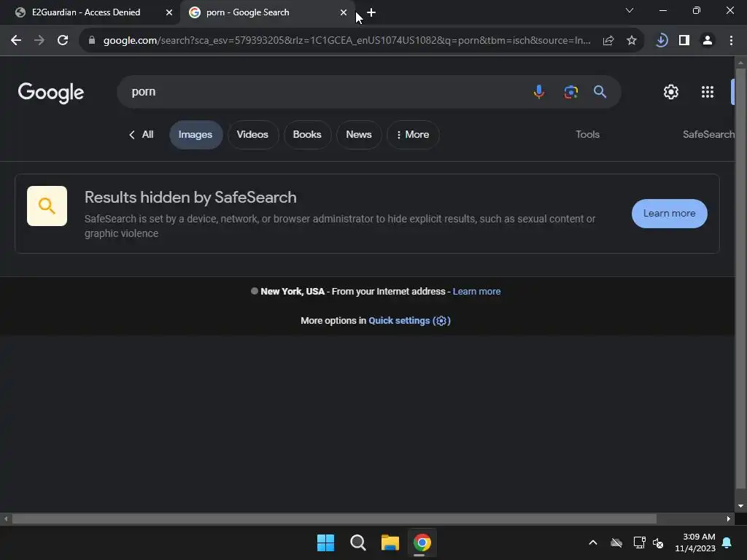The height and width of the screenshot is (560, 747).
Task: Click the Chrome taskbar icon
Action: click(422, 542)
